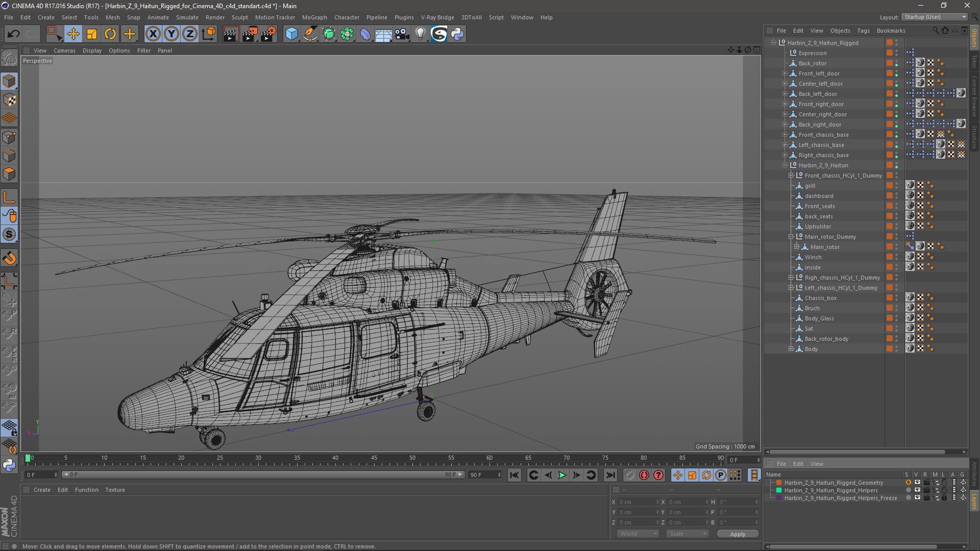Toggle X axis lock
The image size is (980, 551).
pyautogui.click(x=153, y=34)
